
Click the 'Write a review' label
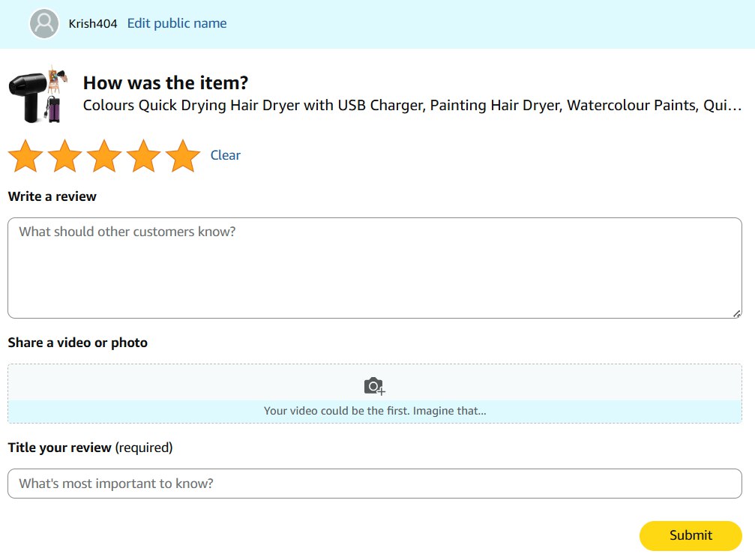pyautogui.click(x=52, y=196)
